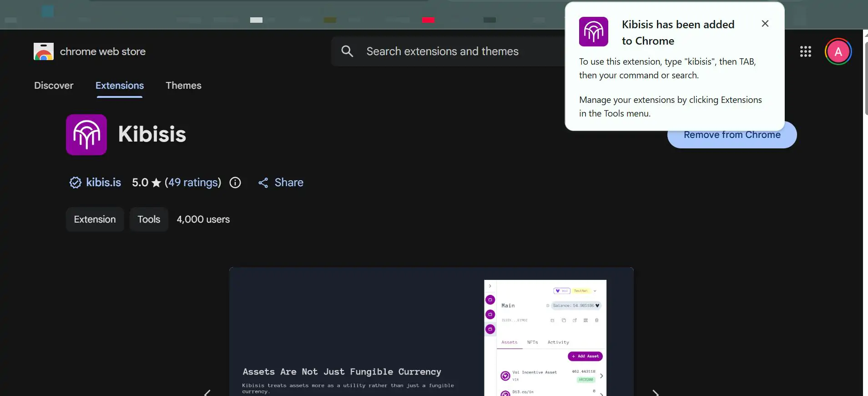Click the NFTs tab in the screenshot

(532, 342)
